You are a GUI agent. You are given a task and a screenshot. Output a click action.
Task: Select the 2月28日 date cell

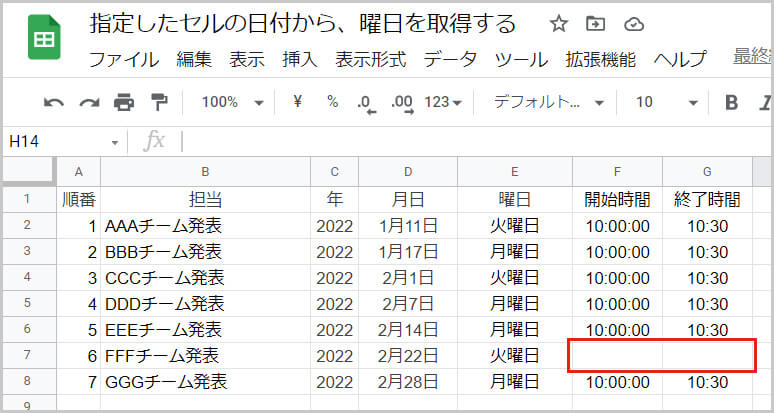point(408,382)
